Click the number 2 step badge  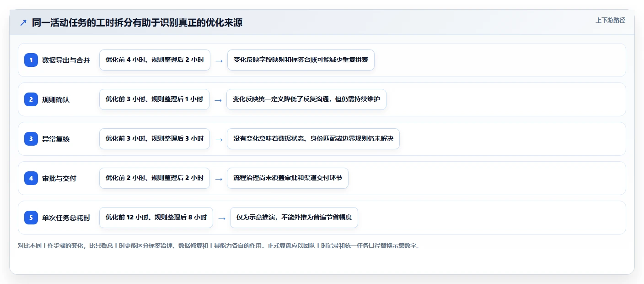click(31, 99)
